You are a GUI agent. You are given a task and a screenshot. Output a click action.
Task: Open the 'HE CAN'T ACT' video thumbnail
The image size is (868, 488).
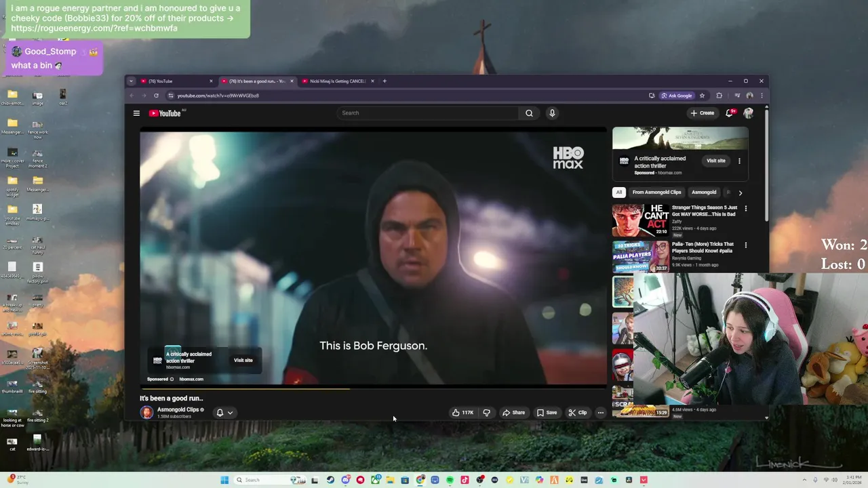pyautogui.click(x=640, y=220)
